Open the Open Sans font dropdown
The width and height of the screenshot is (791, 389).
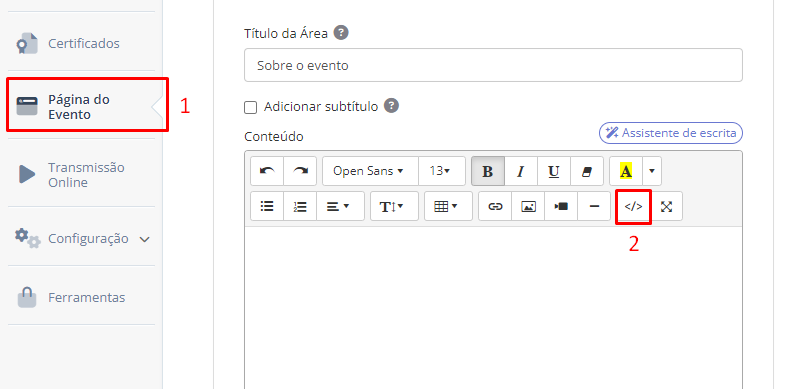[370, 171]
